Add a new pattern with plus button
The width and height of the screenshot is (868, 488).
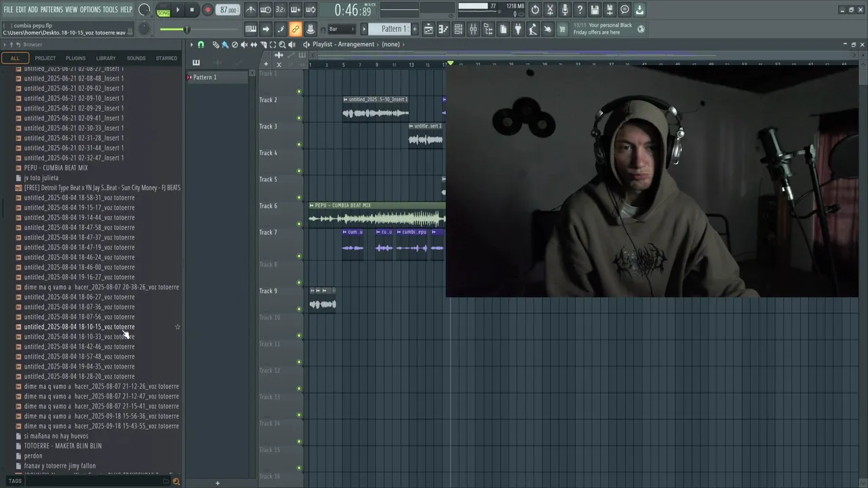tap(415, 28)
